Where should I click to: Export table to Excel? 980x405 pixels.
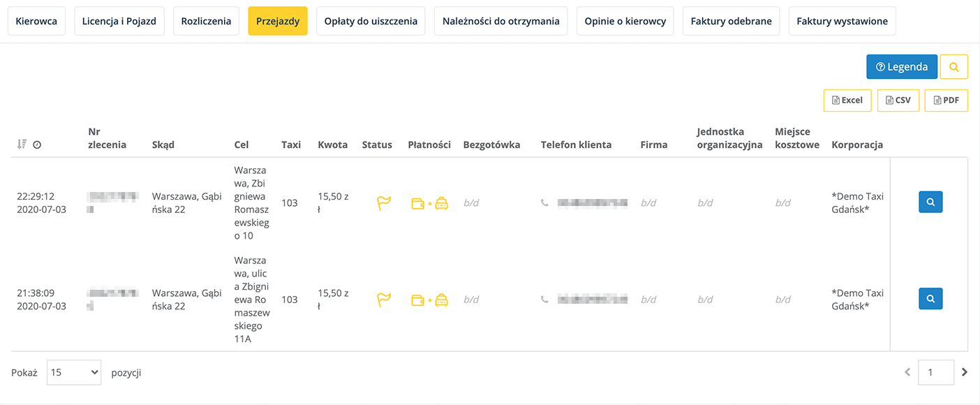pos(847,100)
